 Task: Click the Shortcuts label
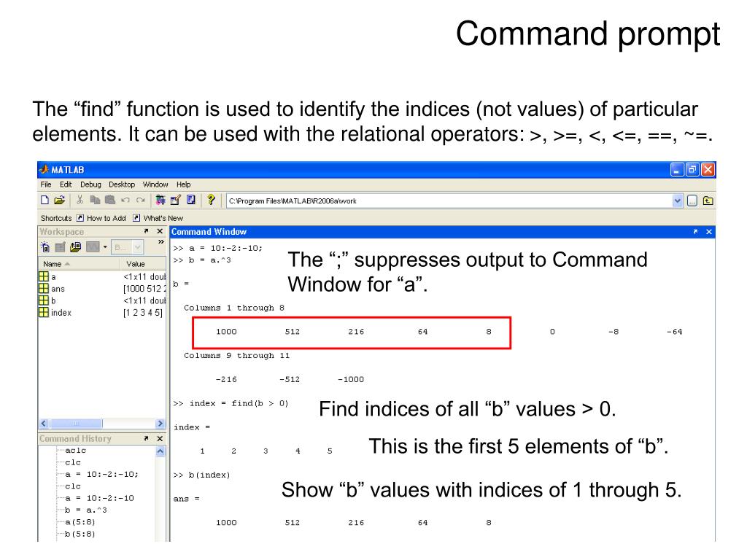tap(55, 218)
